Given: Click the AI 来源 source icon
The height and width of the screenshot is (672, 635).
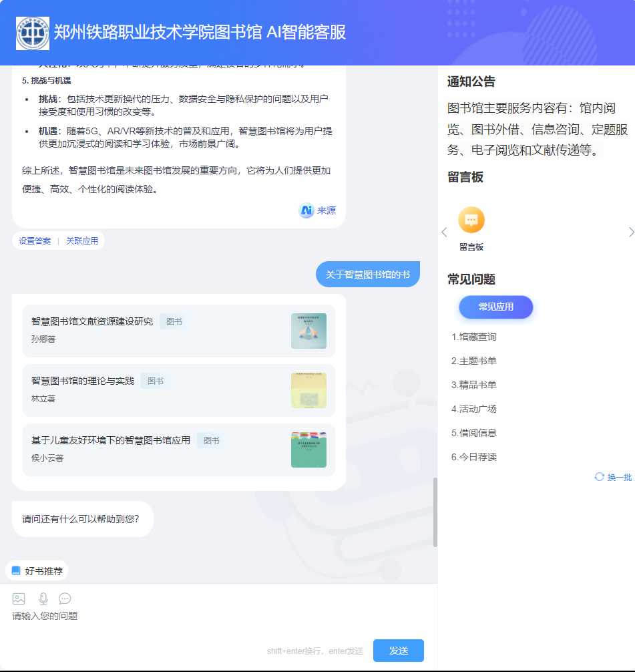Looking at the screenshot, I should tap(306, 210).
